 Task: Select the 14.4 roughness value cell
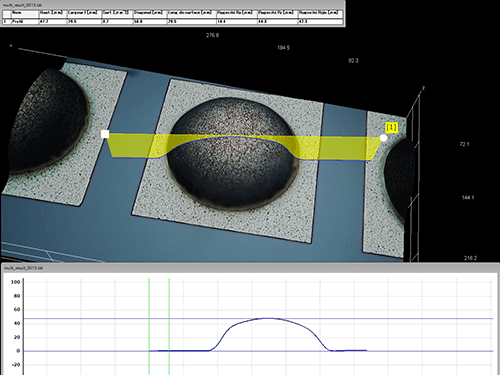(237, 21)
